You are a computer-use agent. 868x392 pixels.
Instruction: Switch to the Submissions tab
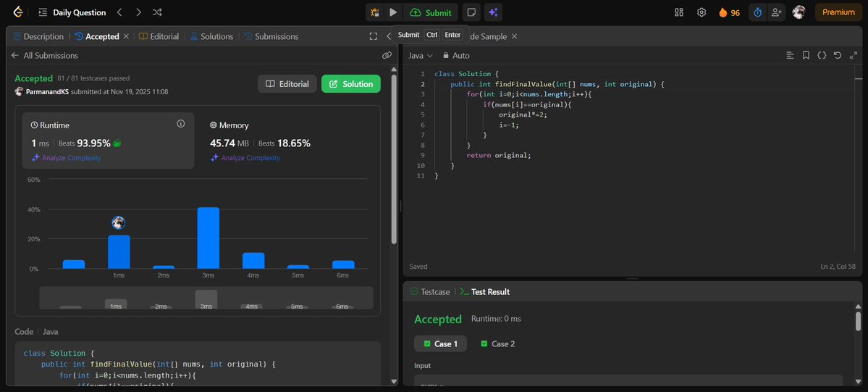271,37
